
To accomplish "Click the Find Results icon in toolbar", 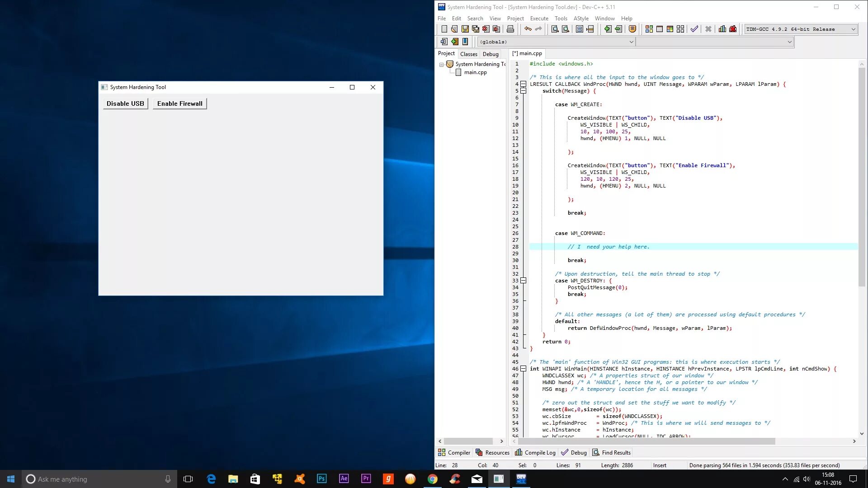I will [595, 452].
